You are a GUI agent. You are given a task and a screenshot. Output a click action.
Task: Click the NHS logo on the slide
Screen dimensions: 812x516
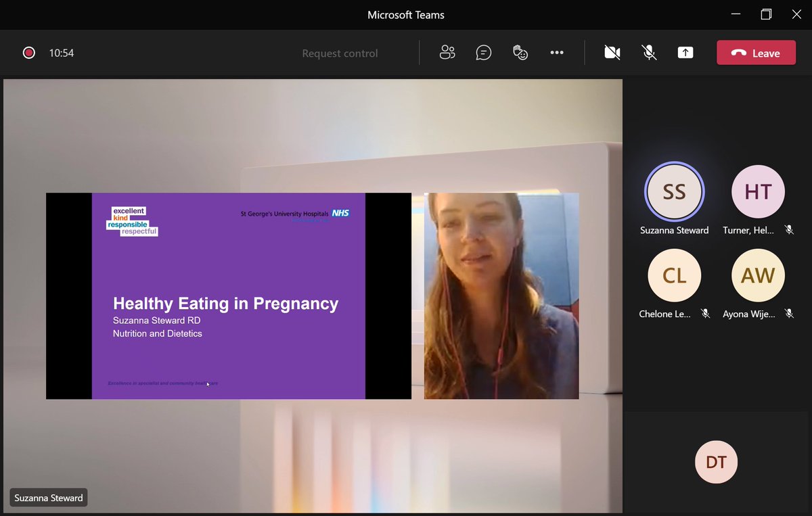pyautogui.click(x=340, y=213)
